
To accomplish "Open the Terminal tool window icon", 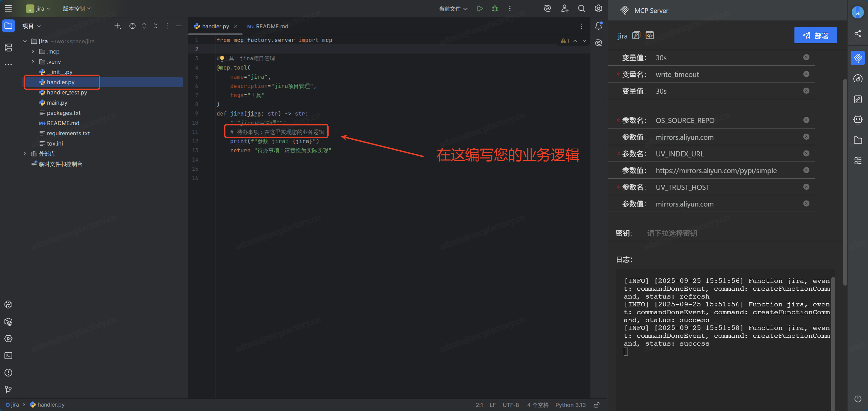I will (9, 355).
